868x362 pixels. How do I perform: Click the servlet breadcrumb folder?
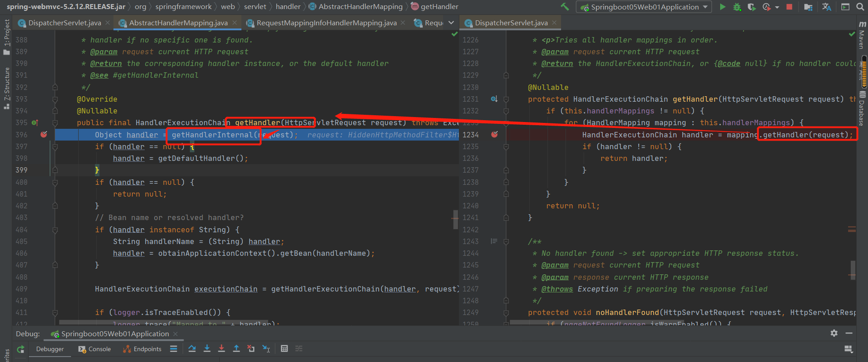tap(255, 6)
